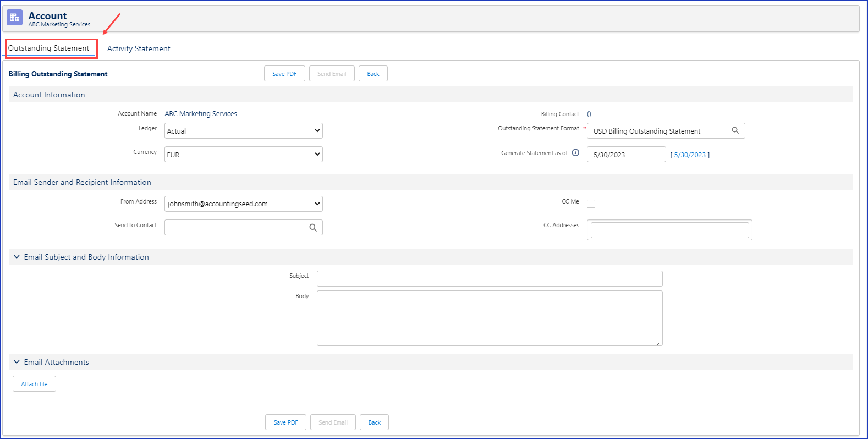This screenshot has width=868, height=439.
Task: Open the Currency dropdown showing EUR
Action: [243, 155]
